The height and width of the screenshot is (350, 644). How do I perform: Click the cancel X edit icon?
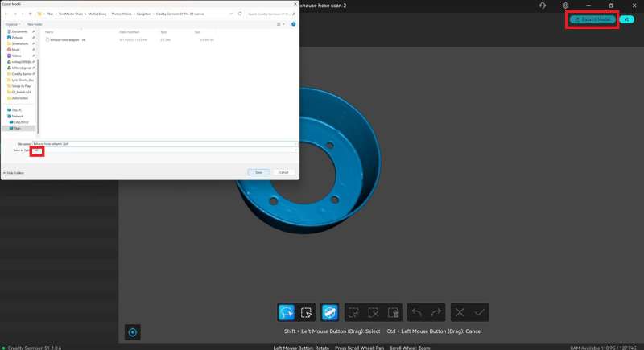[460, 312]
